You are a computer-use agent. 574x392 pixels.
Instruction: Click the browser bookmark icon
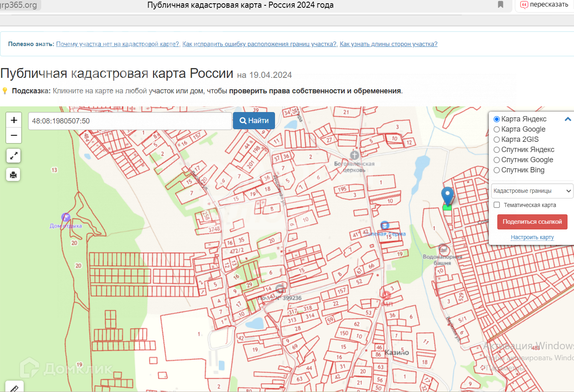501,5
